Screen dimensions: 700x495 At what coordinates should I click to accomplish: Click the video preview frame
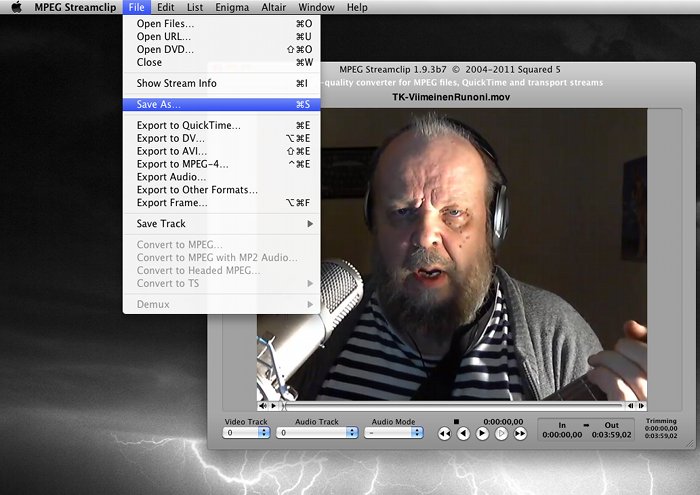(x=452, y=254)
